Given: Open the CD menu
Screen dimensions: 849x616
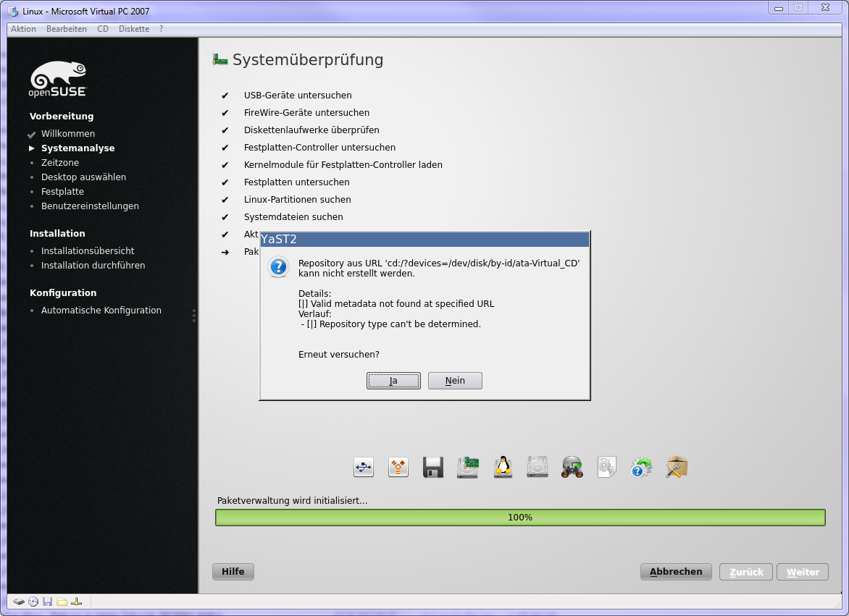Looking at the screenshot, I should (x=103, y=29).
